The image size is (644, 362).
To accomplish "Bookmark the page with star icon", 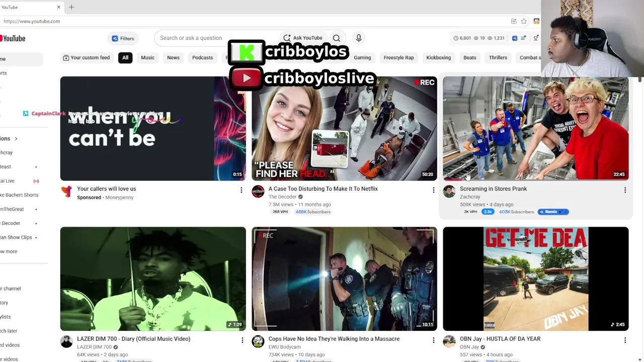I will coord(524,21).
